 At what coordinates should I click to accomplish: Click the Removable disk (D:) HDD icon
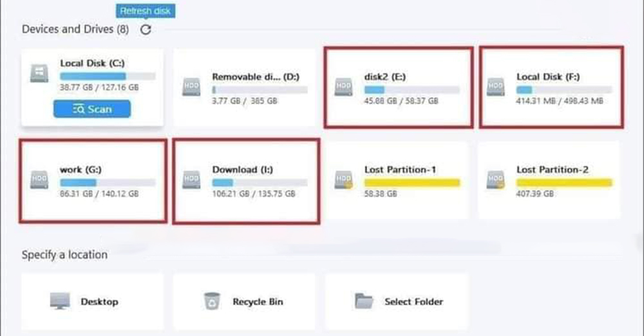point(191,88)
